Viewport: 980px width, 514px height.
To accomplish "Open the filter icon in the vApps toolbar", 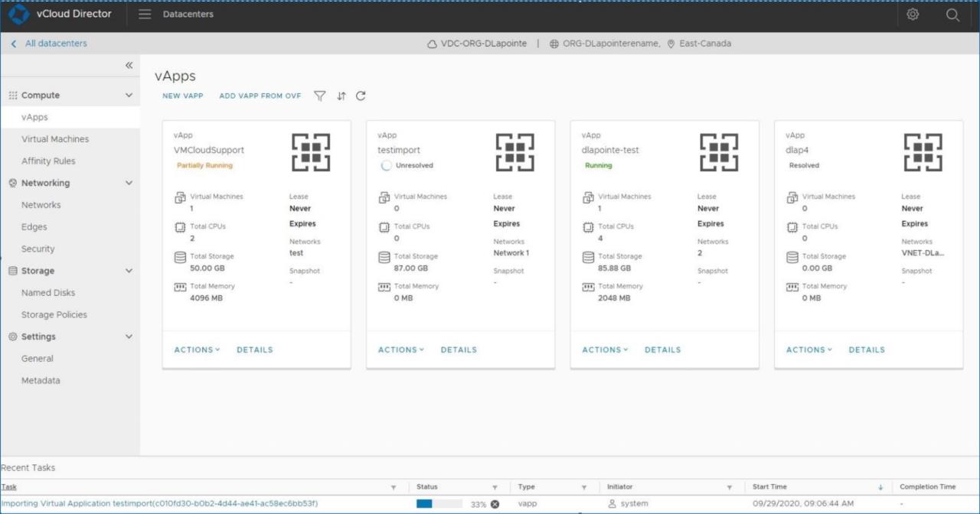I will pos(319,96).
